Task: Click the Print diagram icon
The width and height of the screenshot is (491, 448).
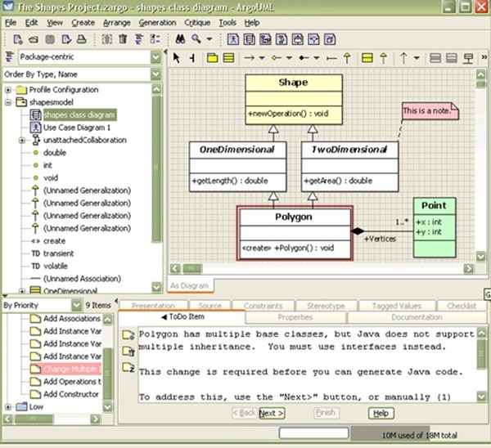Action: [x=82, y=39]
